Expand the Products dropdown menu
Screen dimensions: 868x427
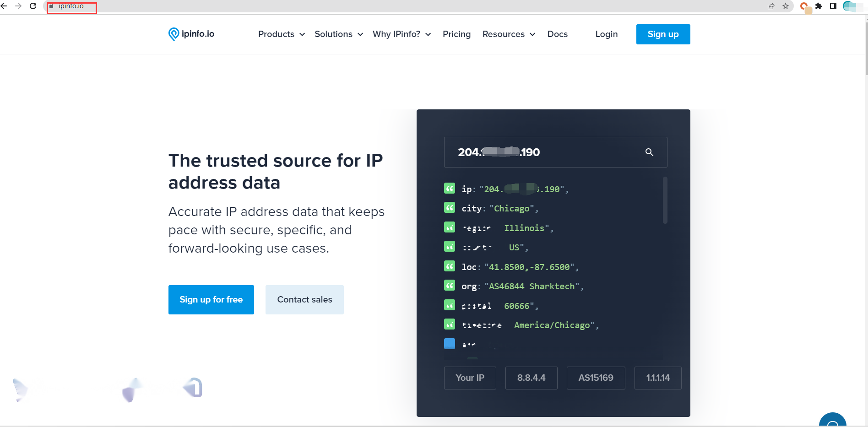click(x=282, y=34)
